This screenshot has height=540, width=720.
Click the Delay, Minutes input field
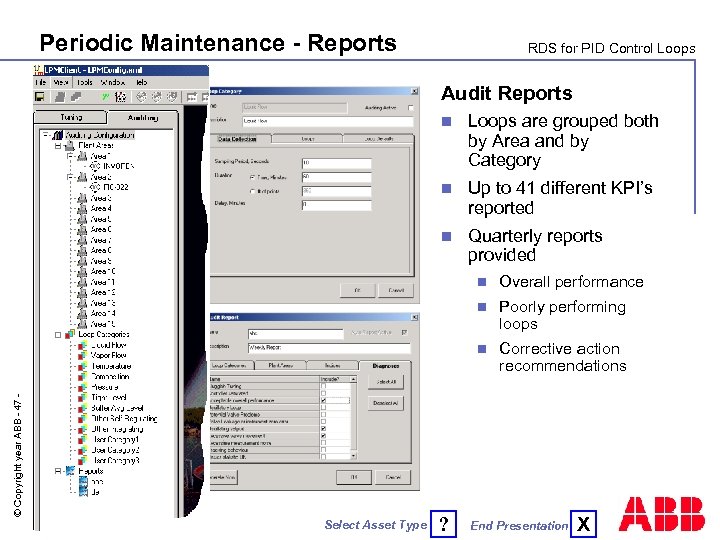(337, 205)
